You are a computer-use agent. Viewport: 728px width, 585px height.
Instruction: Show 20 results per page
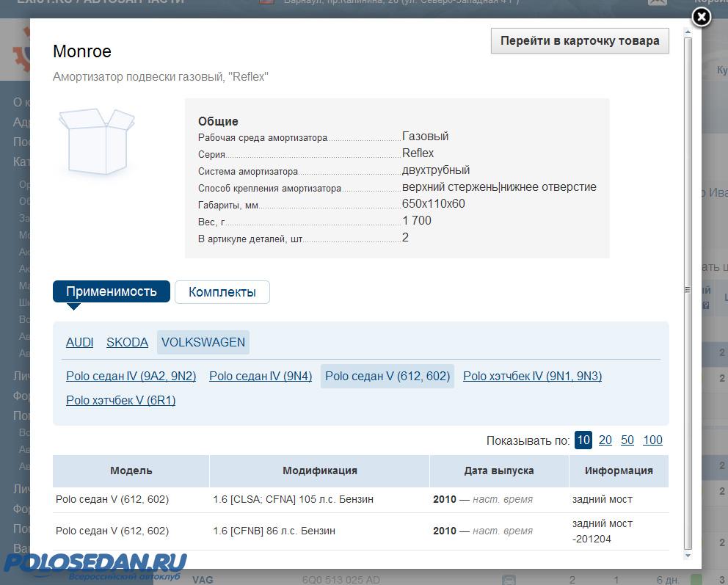pos(605,440)
